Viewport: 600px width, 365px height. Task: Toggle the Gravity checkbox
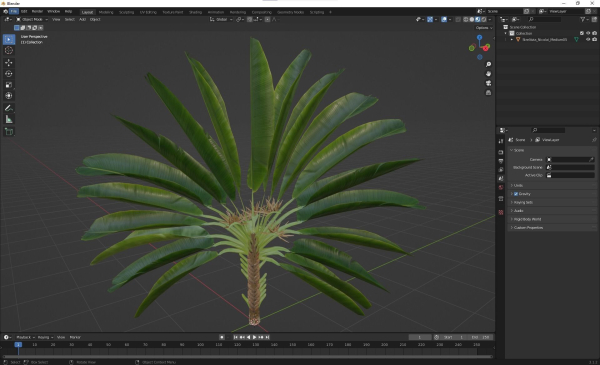516,194
